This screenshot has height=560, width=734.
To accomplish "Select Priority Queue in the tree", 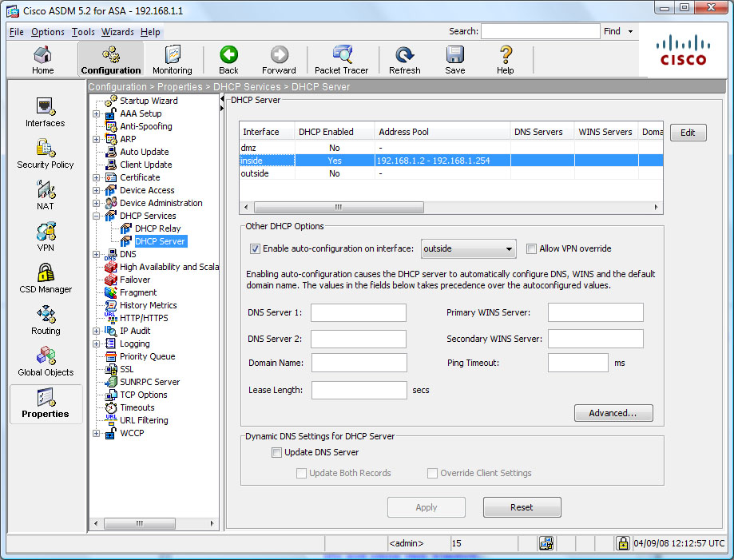I will coord(147,356).
